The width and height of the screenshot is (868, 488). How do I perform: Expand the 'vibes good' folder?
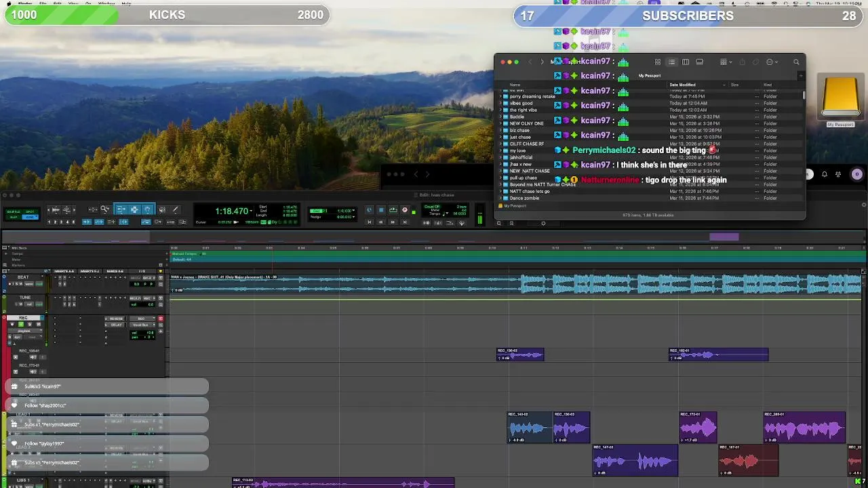[500, 103]
